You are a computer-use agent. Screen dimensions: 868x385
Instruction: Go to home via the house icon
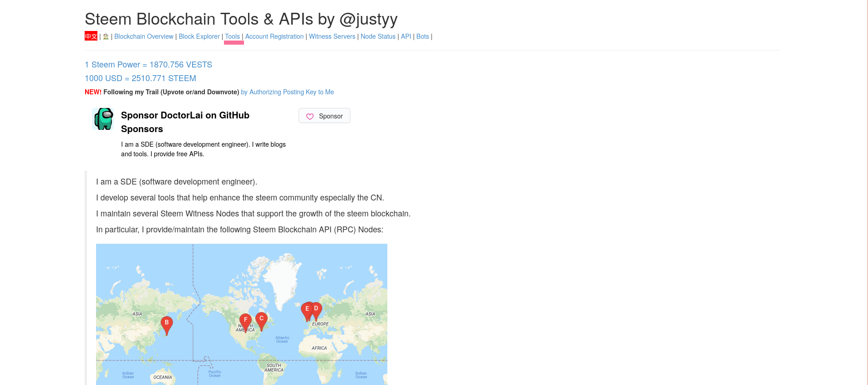[x=106, y=36]
